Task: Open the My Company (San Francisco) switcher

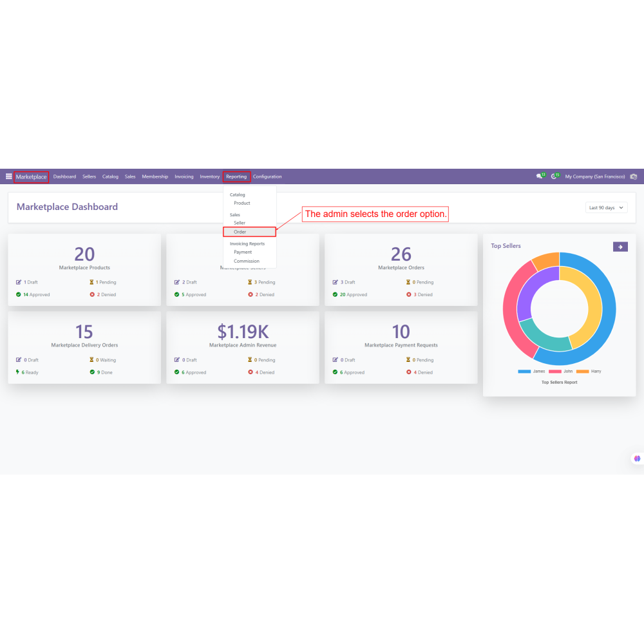Action: pyautogui.click(x=594, y=176)
